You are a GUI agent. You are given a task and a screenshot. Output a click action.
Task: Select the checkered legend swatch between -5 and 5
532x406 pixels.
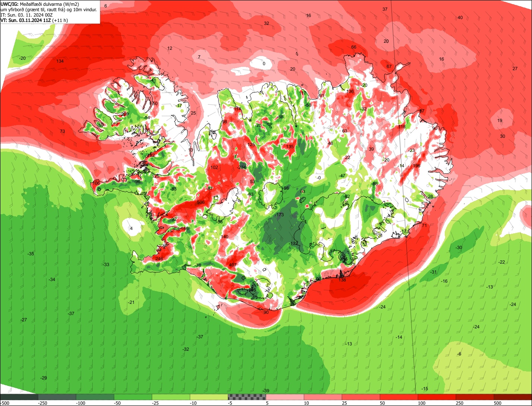(x=247, y=397)
